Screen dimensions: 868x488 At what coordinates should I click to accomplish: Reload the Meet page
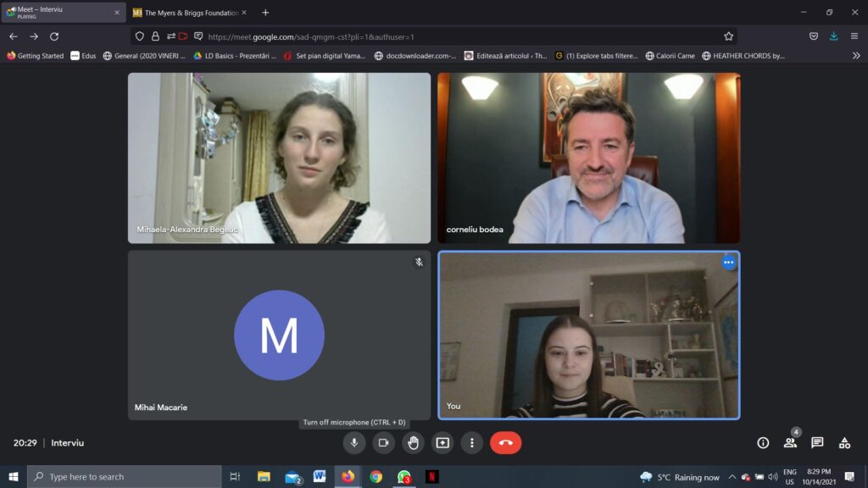tap(54, 36)
